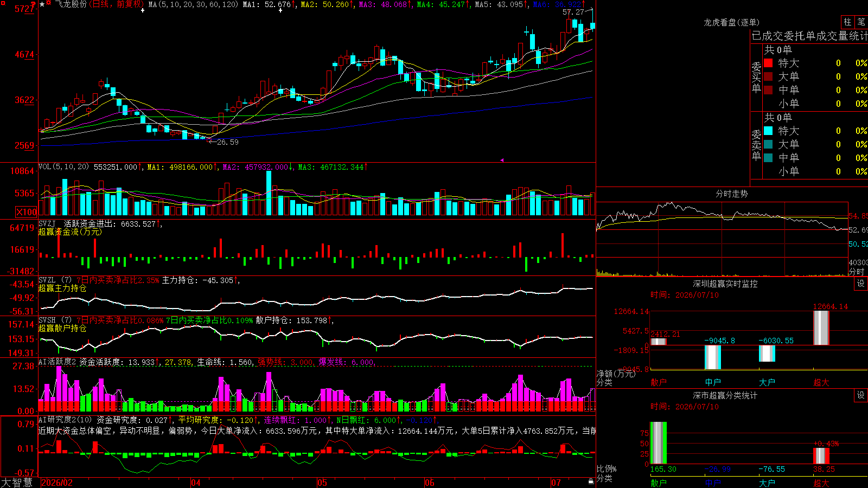Click the 已成交委托单成交量统计 header
Screen dimensions: 868x488
coord(809,36)
